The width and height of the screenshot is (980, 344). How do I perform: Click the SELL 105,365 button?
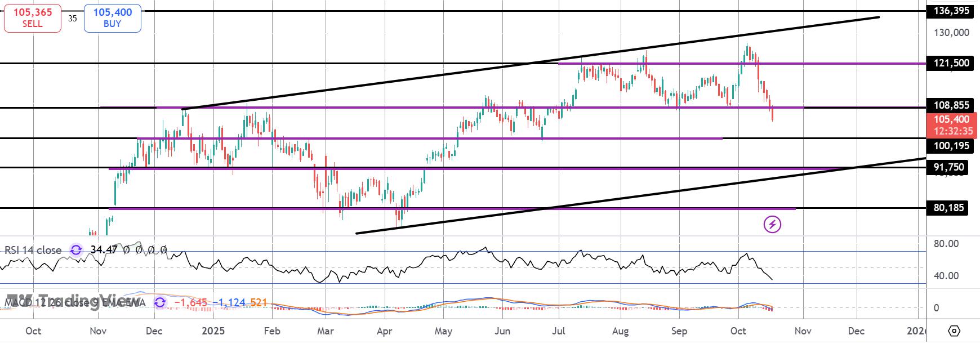(x=33, y=18)
